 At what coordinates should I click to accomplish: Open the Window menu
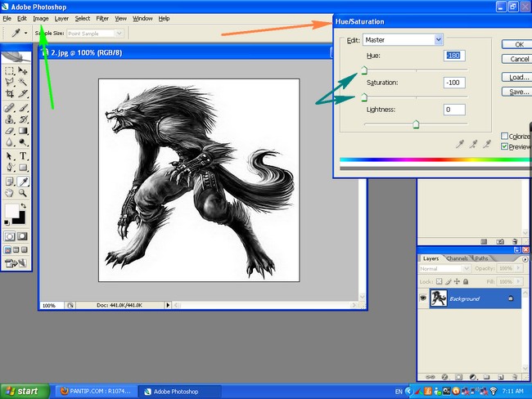(x=142, y=19)
